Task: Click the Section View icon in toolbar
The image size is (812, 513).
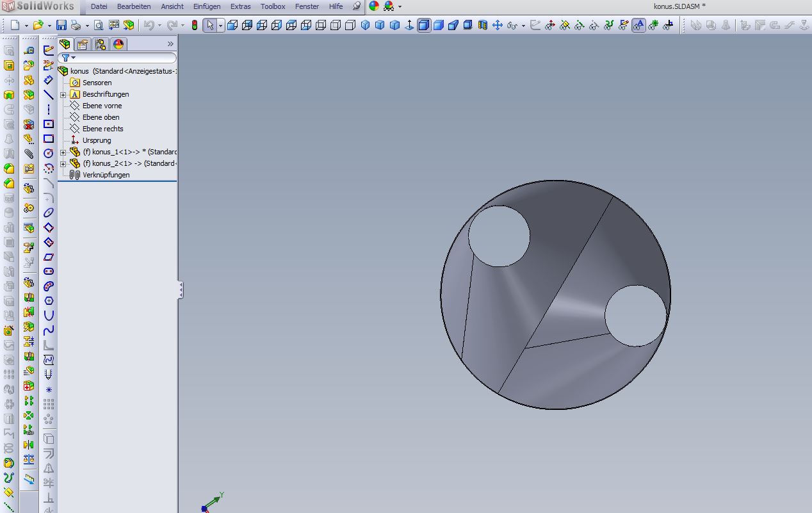Action: tap(483, 26)
